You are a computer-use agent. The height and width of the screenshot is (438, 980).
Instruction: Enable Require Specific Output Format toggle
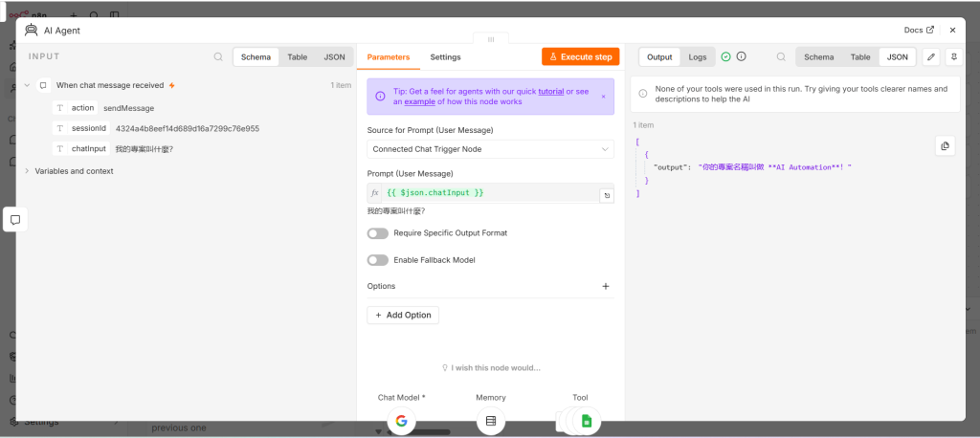[377, 233]
